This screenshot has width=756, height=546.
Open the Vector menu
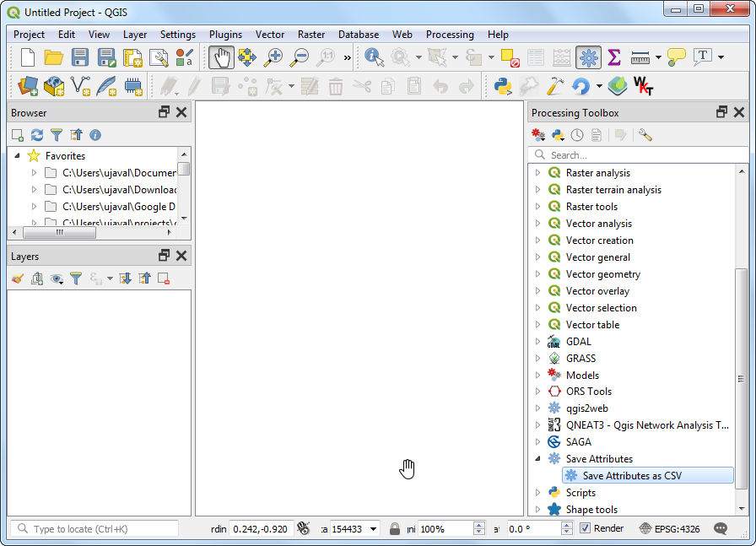270,35
